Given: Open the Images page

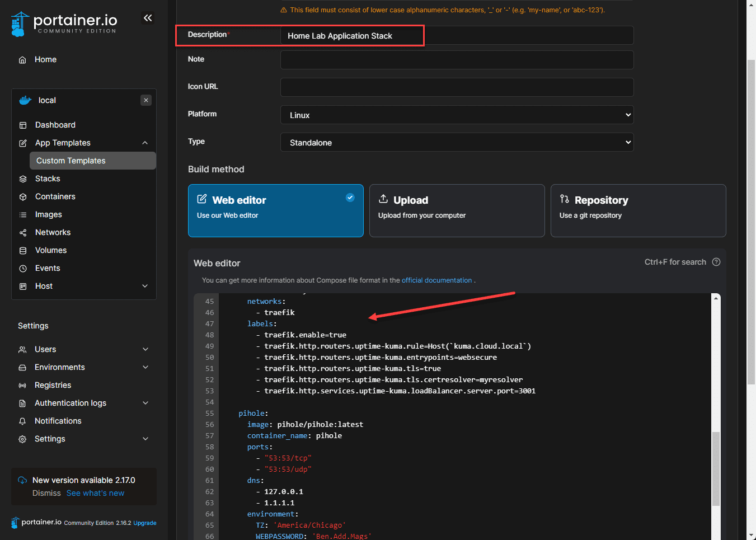Looking at the screenshot, I should coord(48,214).
